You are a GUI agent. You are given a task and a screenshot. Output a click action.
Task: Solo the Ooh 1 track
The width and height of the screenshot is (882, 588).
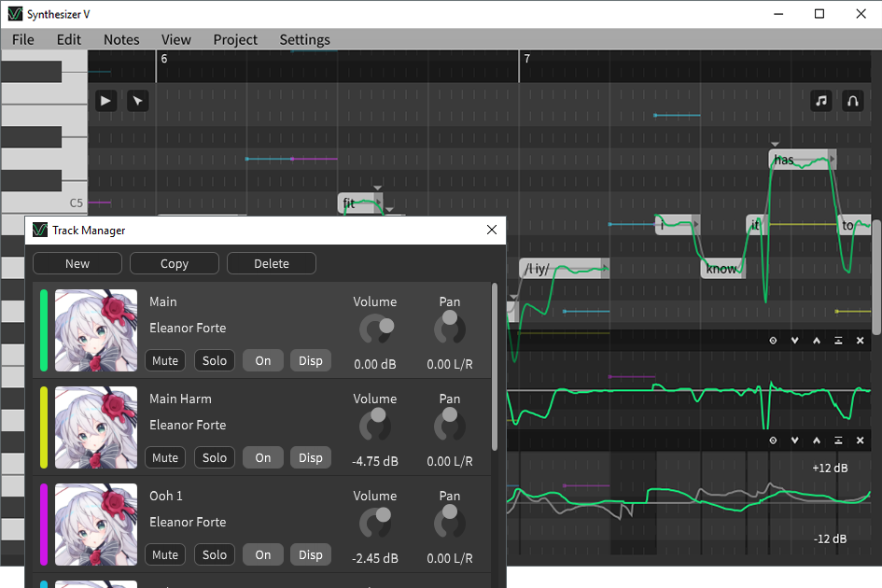tap(215, 554)
